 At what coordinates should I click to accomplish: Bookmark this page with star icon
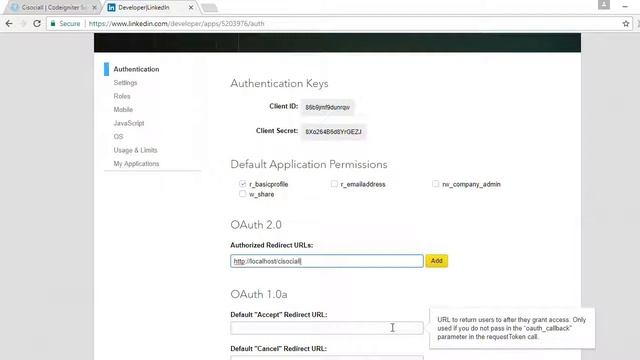point(626,24)
